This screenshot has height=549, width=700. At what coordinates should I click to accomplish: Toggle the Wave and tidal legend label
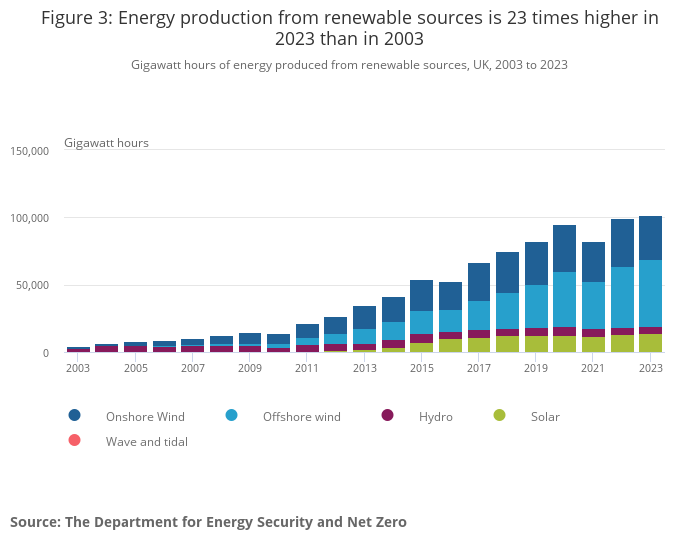[146, 441]
